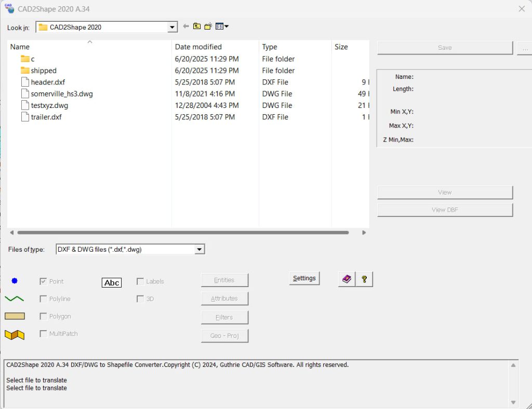
Task: Select the file name trailer.dxf
Action: pos(46,117)
